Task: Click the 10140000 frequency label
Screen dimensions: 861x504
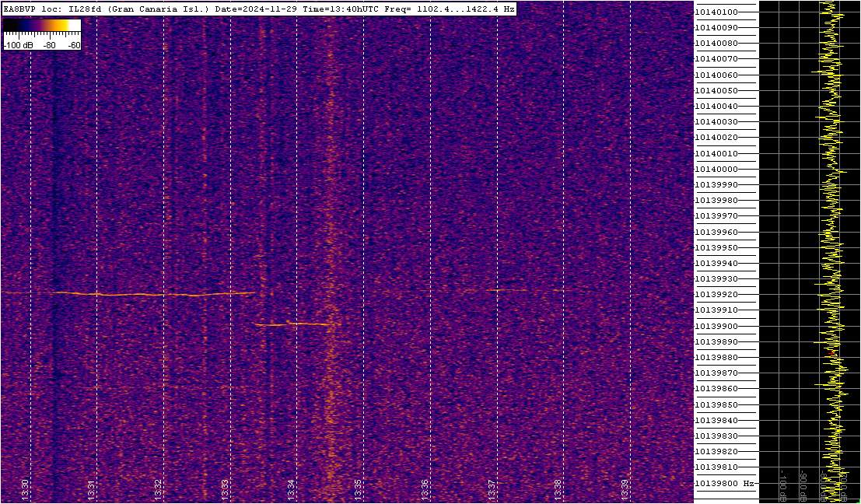Action: pos(716,169)
